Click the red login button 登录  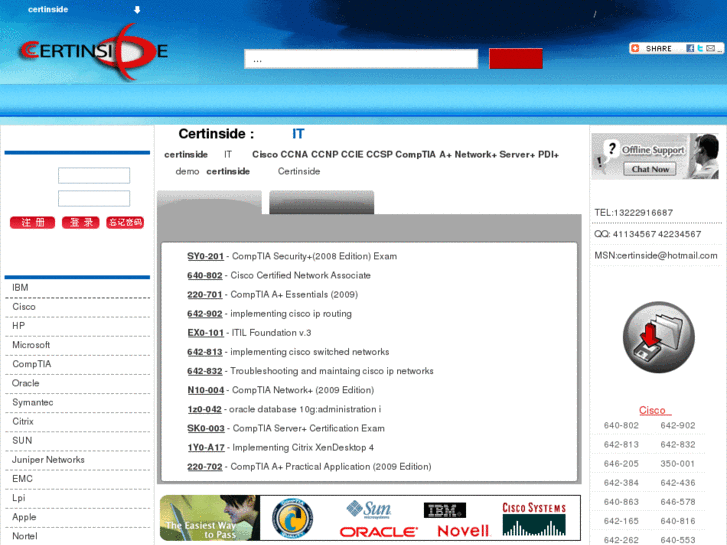[x=81, y=223]
